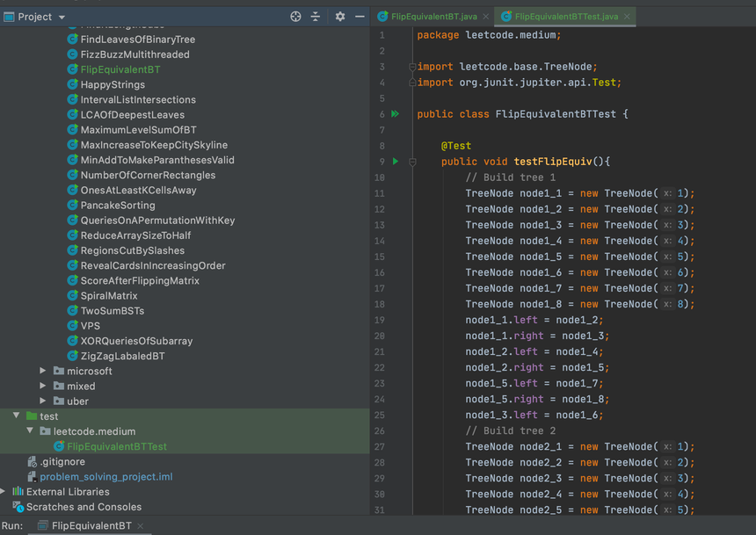Viewport: 756px width, 535px height.
Task: Collapse the leetcode.medium test package
Action: tap(30, 431)
